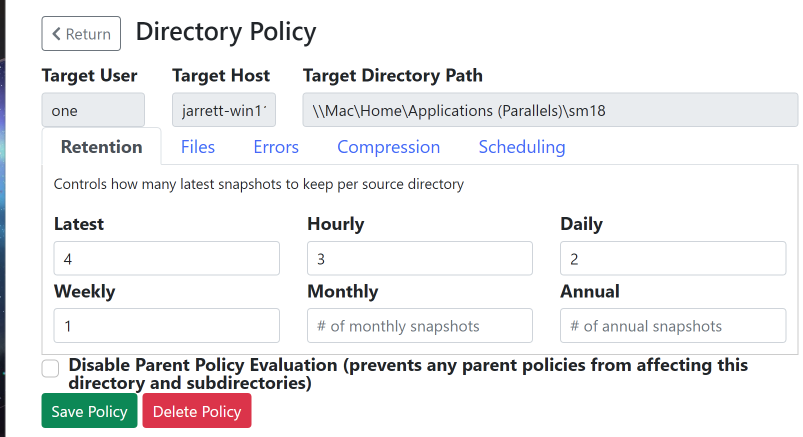Click the red Delete Policy button
The width and height of the screenshot is (803, 437).
[x=197, y=411]
